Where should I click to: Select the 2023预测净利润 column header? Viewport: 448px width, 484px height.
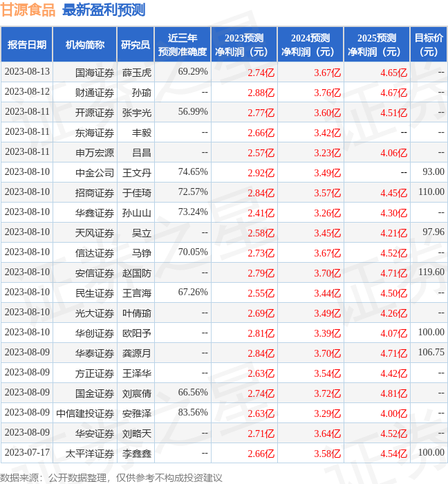click(244, 45)
